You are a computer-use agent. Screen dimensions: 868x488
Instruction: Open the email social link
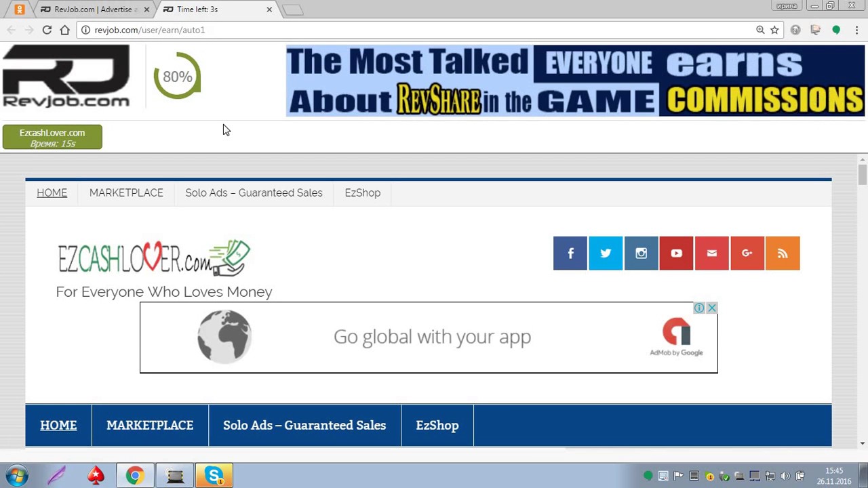click(711, 253)
